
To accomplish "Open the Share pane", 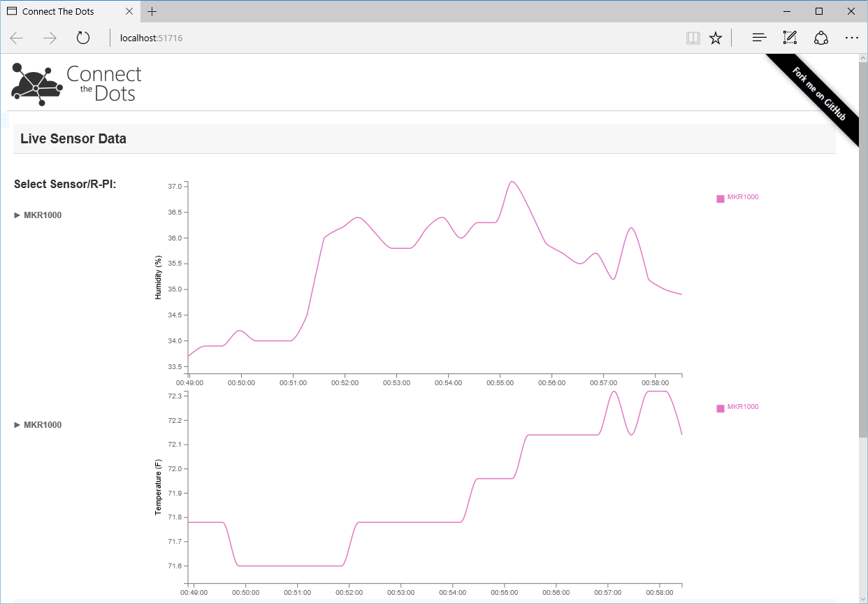I will tap(820, 38).
